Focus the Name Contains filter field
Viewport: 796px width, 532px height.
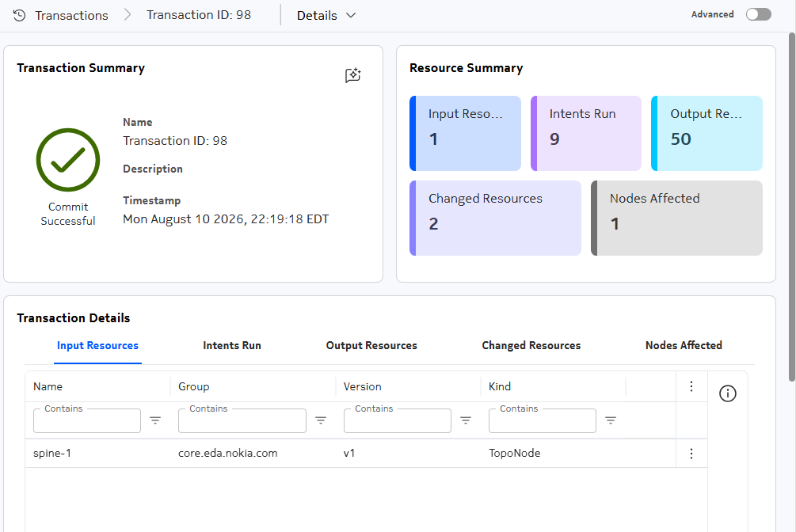(87, 421)
